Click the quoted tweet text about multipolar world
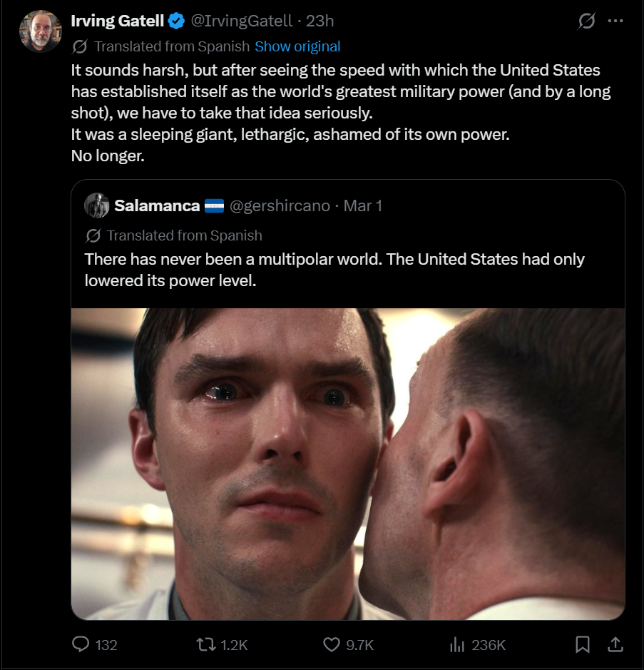 pos(334,270)
